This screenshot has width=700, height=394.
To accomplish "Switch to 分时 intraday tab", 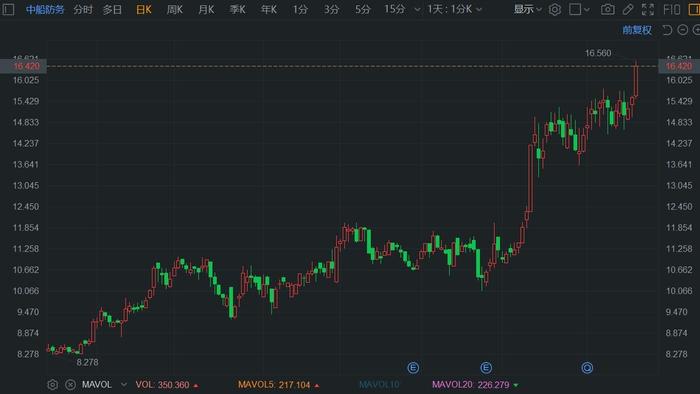I will (83, 9).
